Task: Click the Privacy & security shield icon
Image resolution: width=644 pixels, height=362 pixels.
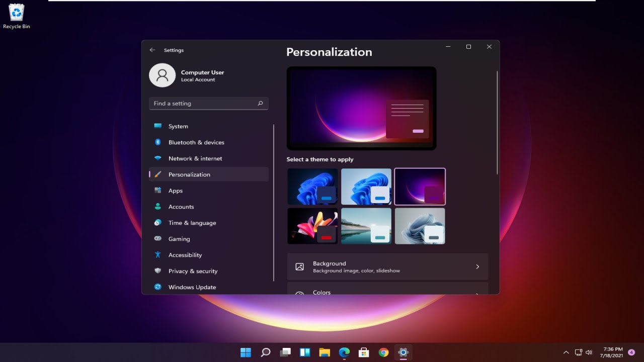Action: click(x=158, y=271)
